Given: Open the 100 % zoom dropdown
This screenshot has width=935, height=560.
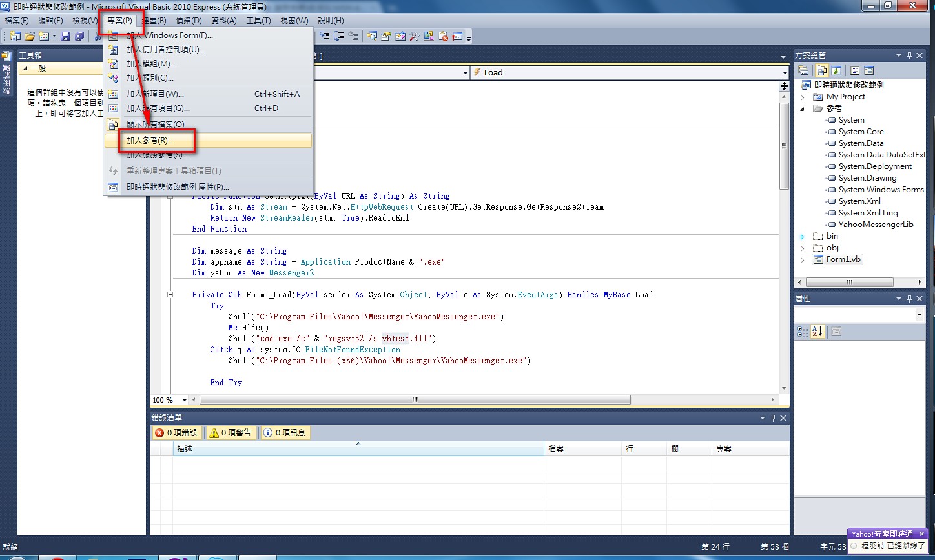Looking at the screenshot, I should (x=185, y=400).
